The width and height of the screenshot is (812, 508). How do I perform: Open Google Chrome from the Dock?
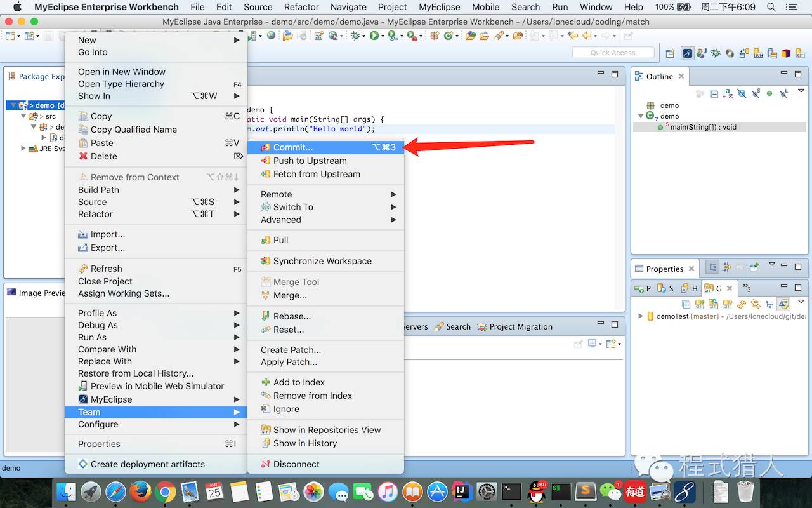pos(165,491)
